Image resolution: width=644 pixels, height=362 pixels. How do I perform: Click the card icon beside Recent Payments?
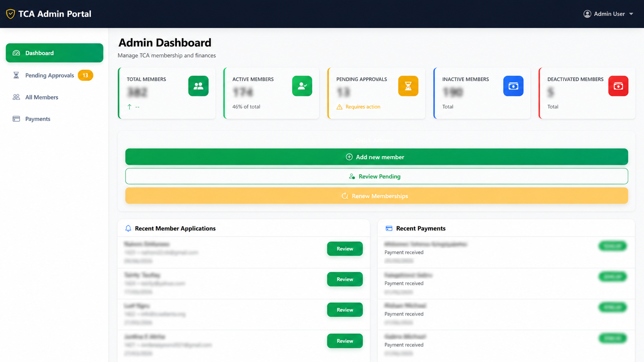pyautogui.click(x=389, y=229)
